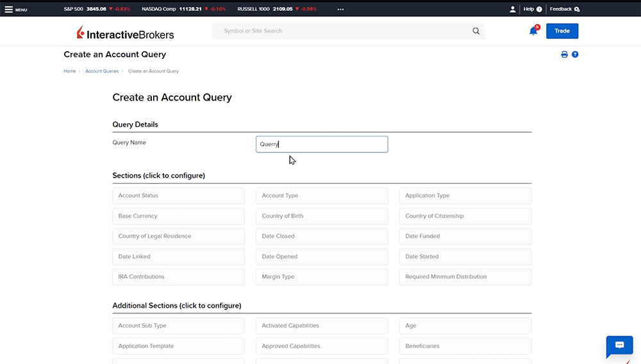Expand the ticker ellipsis for more indices
Screen dimensions: 641x364
pos(340,10)
